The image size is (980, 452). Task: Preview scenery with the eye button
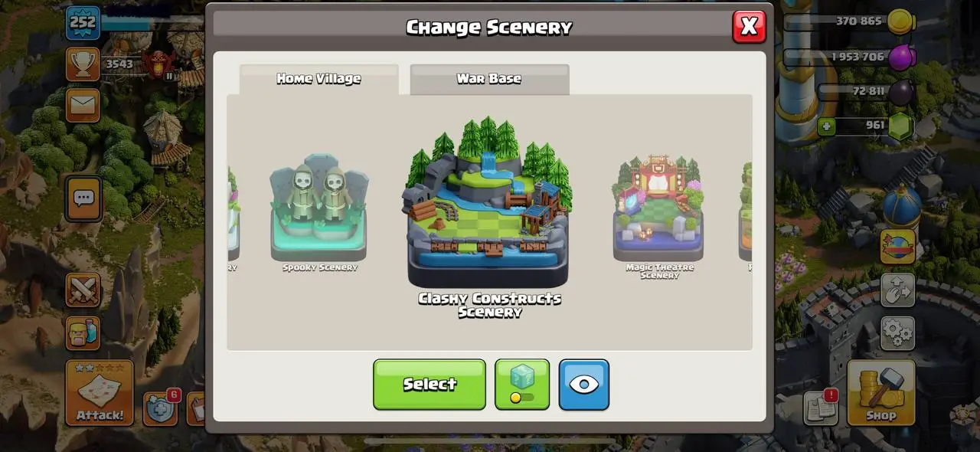[584, 384]
